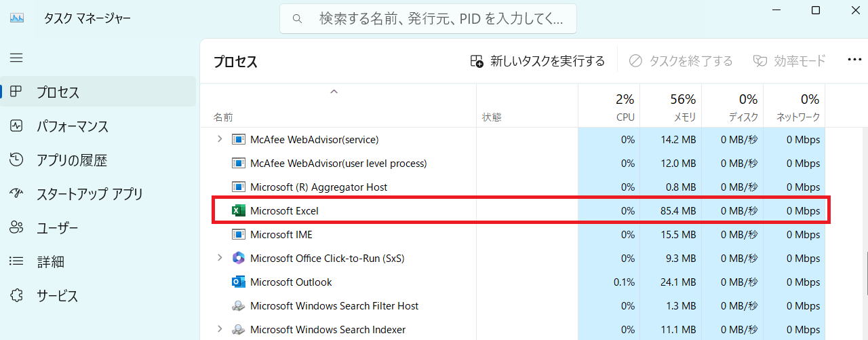This screenshot has height=340, width=868.
Task: Sort by ディスク column header
Action: click(x=732, y=106)
